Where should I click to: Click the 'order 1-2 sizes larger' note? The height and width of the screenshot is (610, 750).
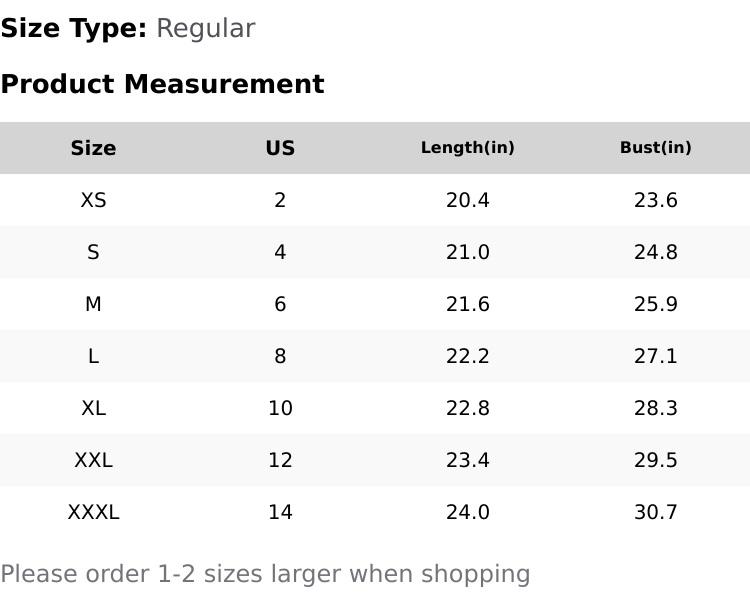coord(265,574)
